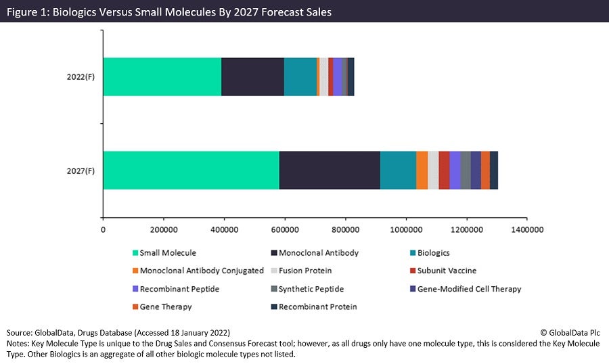This screenshot has height=364, width=609.
Task: Click the 1400000 x-axis tick label
Action: click(x=526, y=230)
